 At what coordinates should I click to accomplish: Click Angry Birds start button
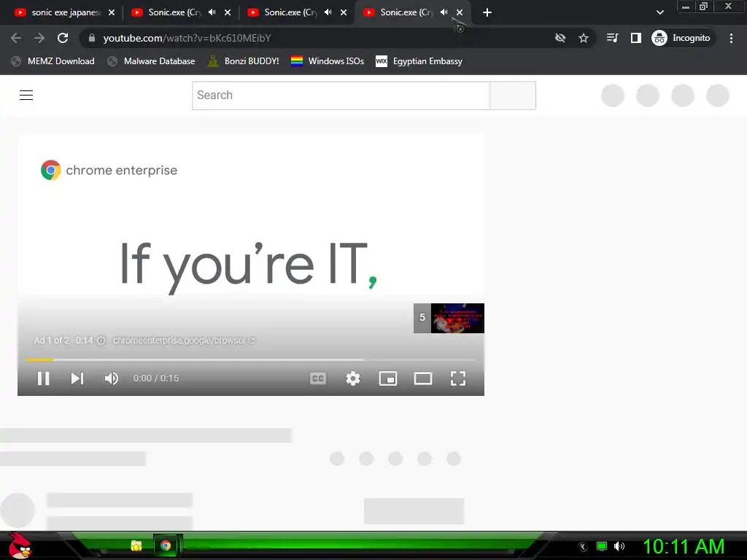(x=20, y=545)
